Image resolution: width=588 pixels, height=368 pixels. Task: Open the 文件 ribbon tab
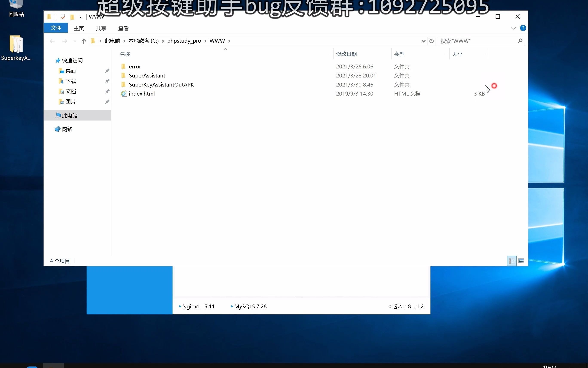tap(56, 28)
